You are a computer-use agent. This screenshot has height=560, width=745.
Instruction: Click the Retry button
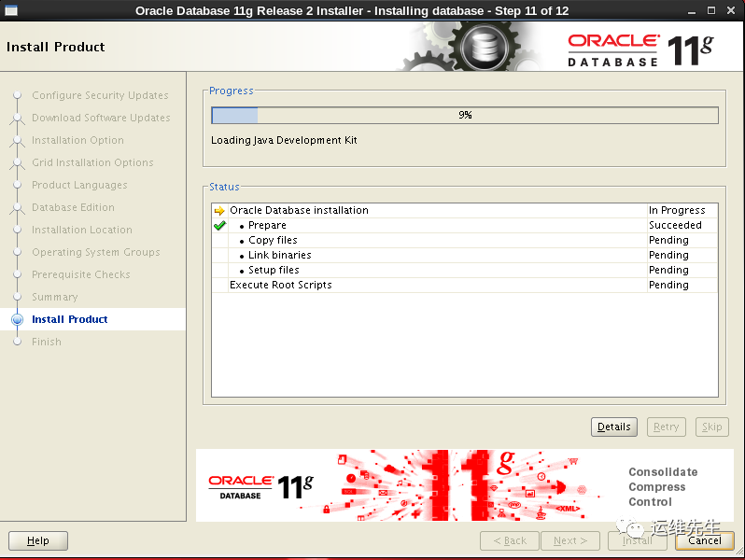point(667,427)
